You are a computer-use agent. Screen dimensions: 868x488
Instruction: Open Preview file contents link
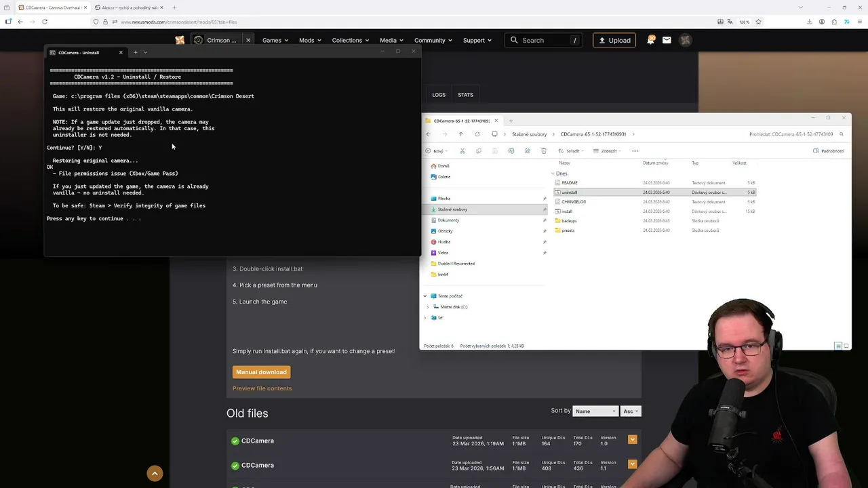[x=262, y=388]
